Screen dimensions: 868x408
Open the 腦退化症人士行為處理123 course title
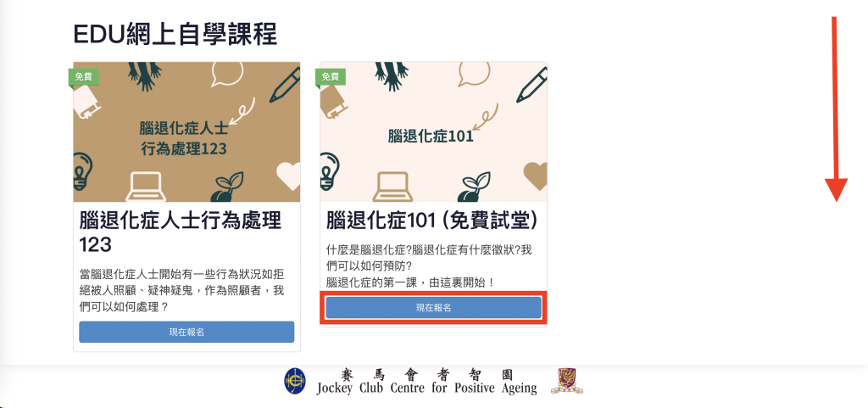[x=181, y=232]
